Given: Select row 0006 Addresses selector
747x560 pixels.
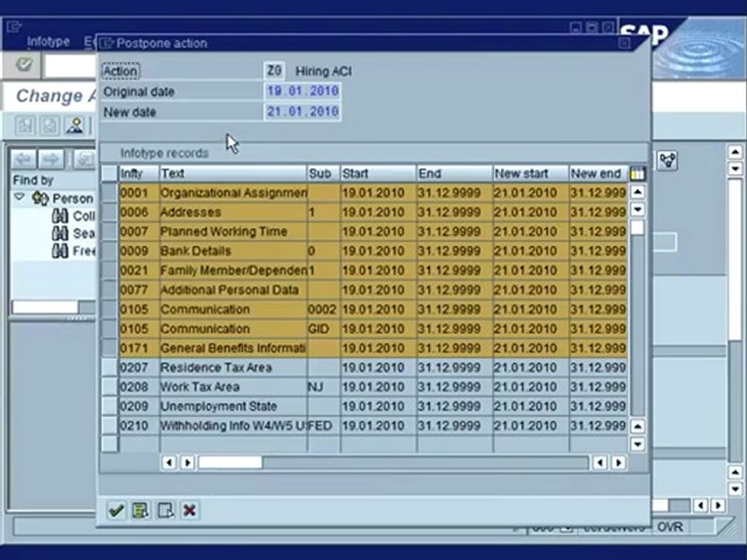Looking at the screenshot, I should [110, 212].
